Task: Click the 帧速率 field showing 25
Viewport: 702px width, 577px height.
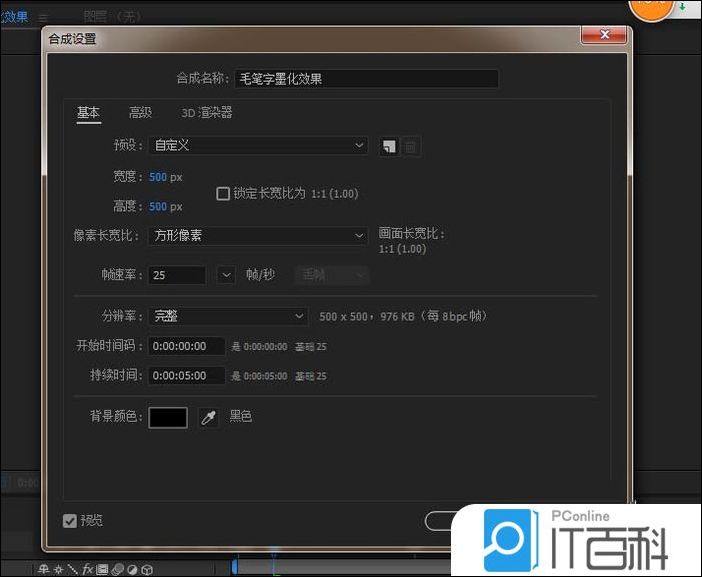Action: pyautogui.click(x=177, y=275)
